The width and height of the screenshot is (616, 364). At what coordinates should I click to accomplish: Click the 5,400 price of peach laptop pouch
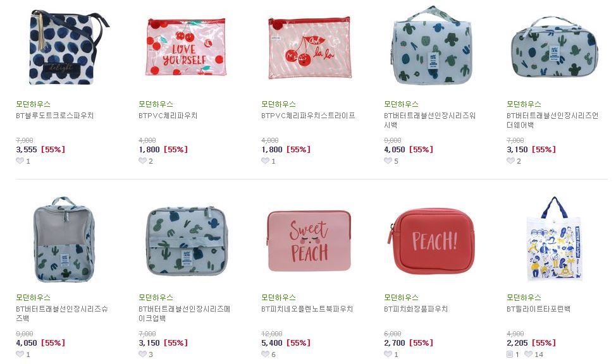pos(272,343)
